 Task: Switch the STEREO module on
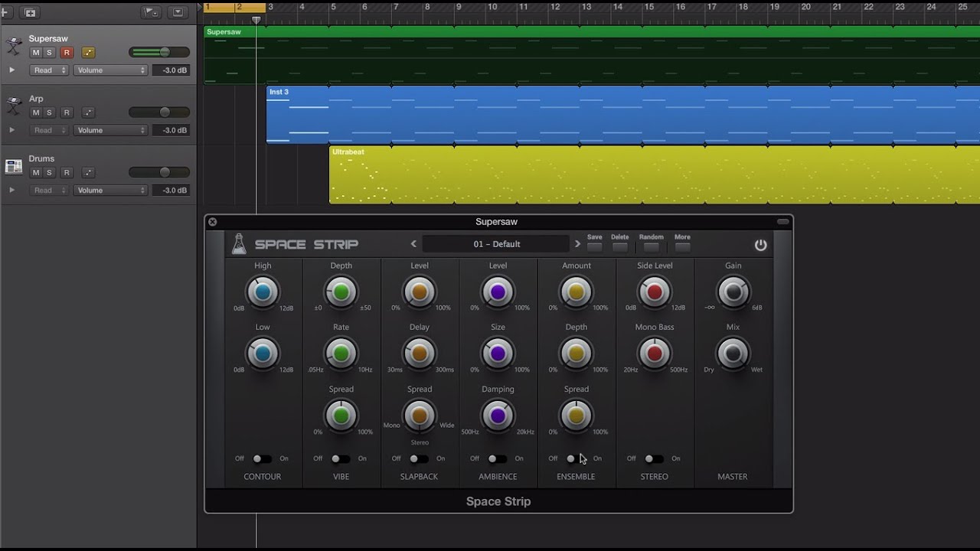coord(654,459)
